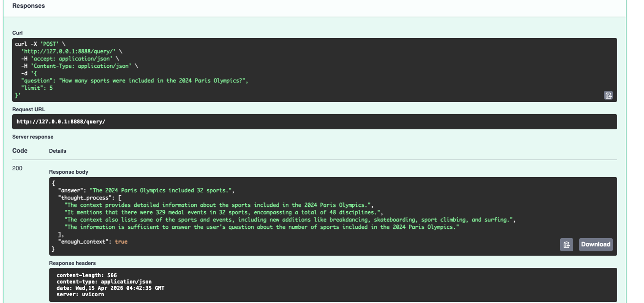Click the Response headers label
This screenshot has width=644, height=303.
tap(72, 263)
